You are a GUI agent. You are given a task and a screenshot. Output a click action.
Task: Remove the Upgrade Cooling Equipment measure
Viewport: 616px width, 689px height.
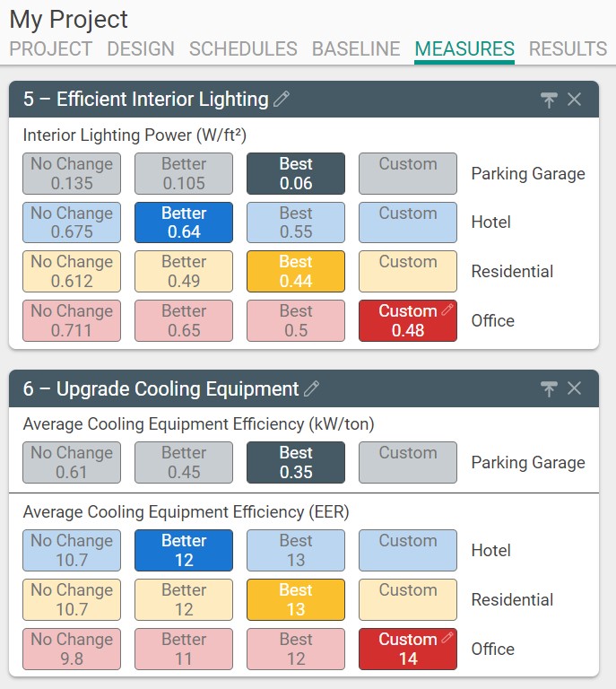click(575, 388)
